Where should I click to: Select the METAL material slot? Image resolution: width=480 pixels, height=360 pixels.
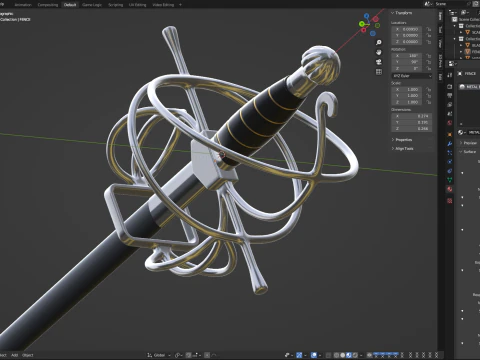[469, 87]
